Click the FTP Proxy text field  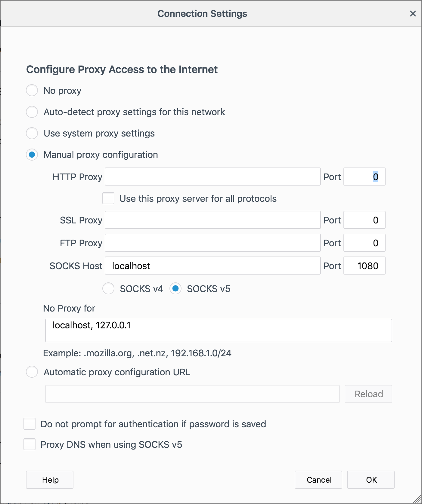(x=213, y=243)
